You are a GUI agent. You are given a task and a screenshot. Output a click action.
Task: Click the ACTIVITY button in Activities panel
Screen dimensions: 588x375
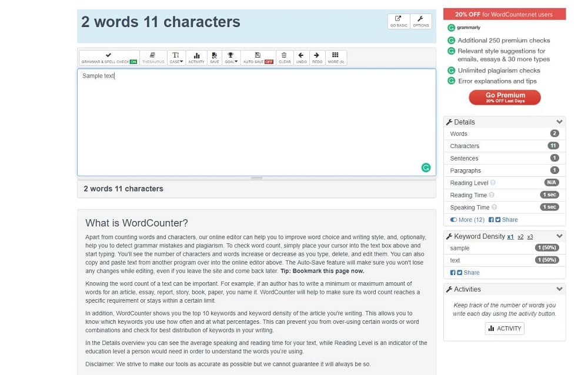coord(505,329)
